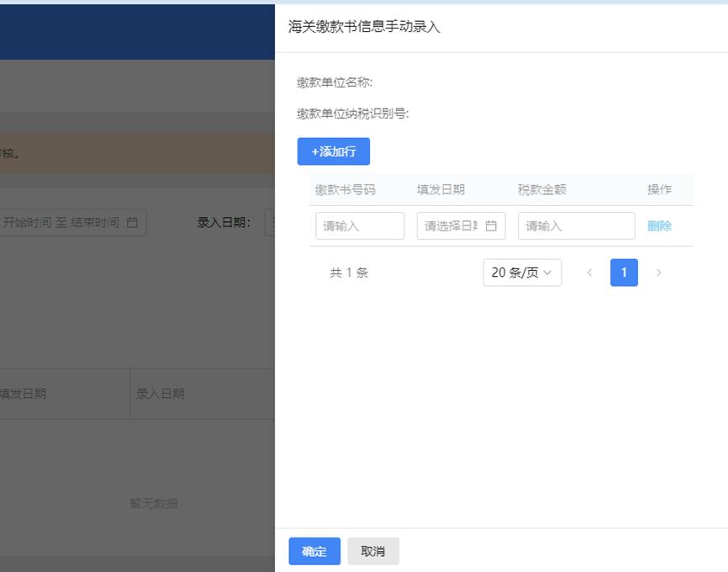
Task: Click the 操作 column header
Action: tap(660, 189)
